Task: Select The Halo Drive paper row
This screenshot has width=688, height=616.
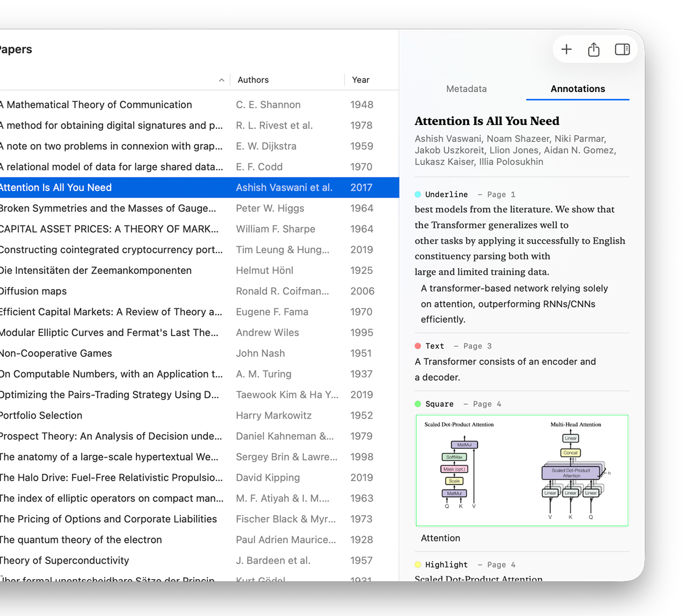Action: [199, 478]
